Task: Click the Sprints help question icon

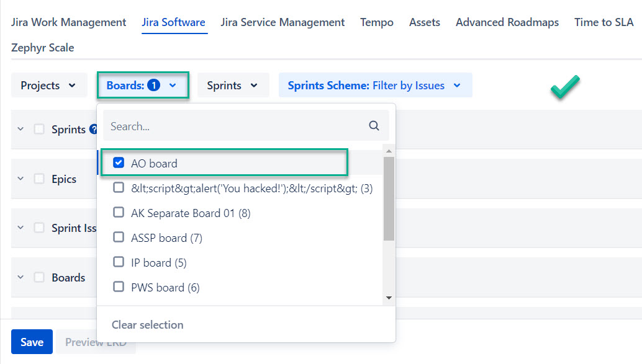Action: tap(94, 130)
